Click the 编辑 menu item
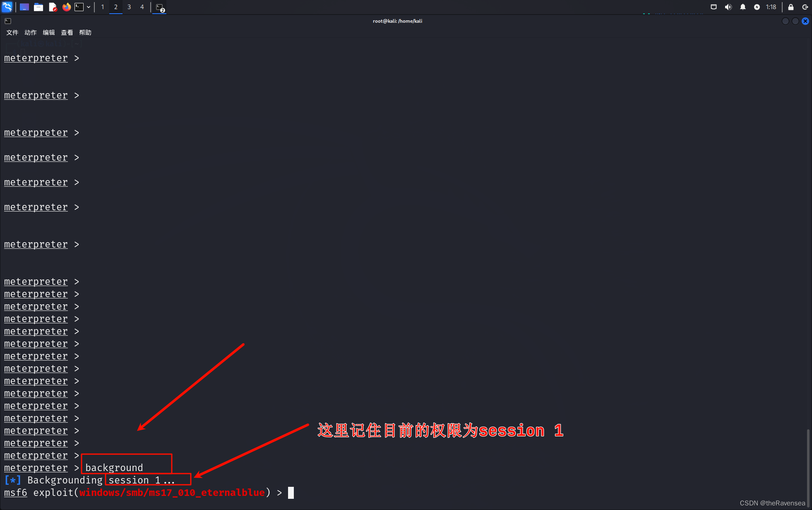This screenshot has width=812, height=510. point(48,32)
